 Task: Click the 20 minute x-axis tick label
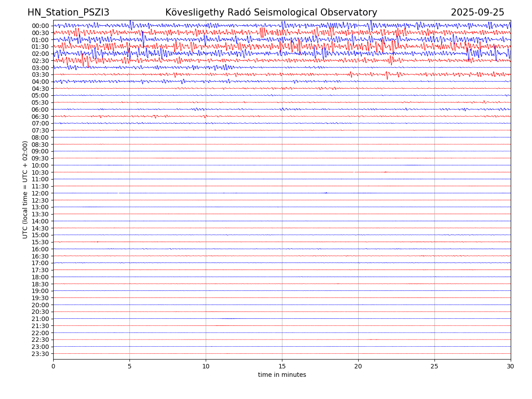(358, 367)
